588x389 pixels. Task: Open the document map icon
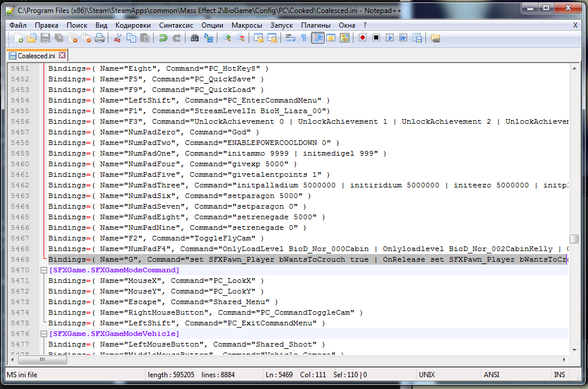click(345, 38)
